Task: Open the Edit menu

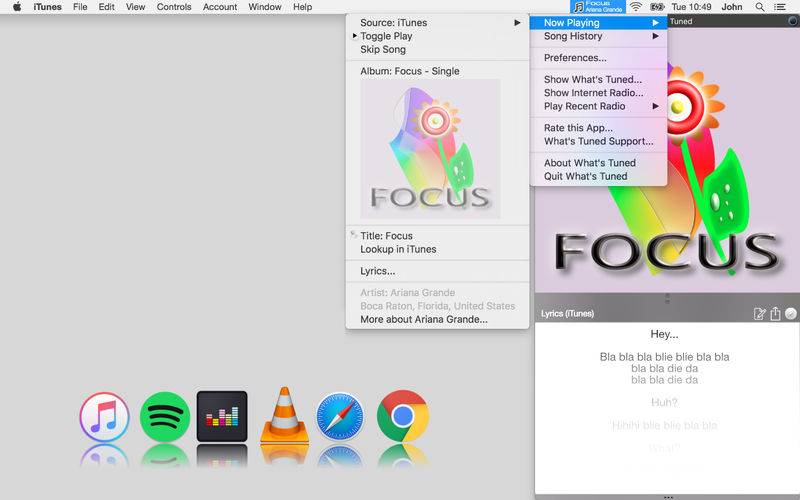Action: pos(107,7)
